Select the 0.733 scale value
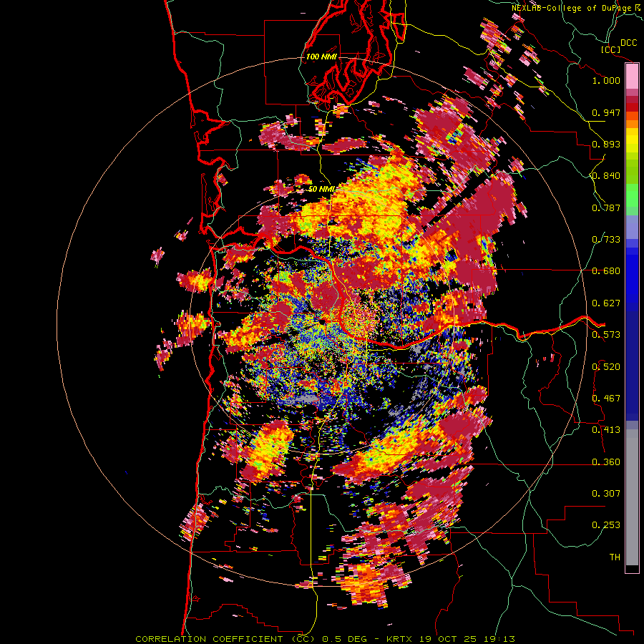Image resolution: width=644 pixels, height=644 pixels. [x=606, y=240]
